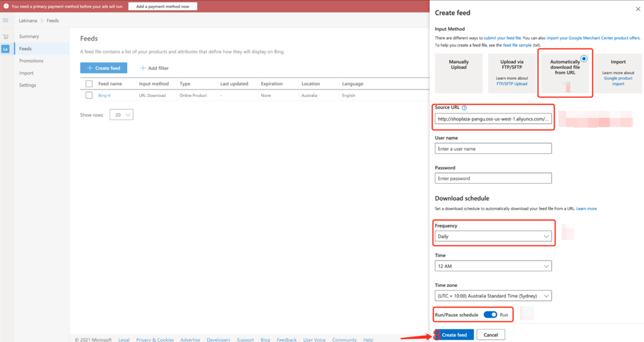Image resolution: width=644 pixels, height=342 pixels.
Task: Open the Advertise footer link
Action: pos(190,340)
